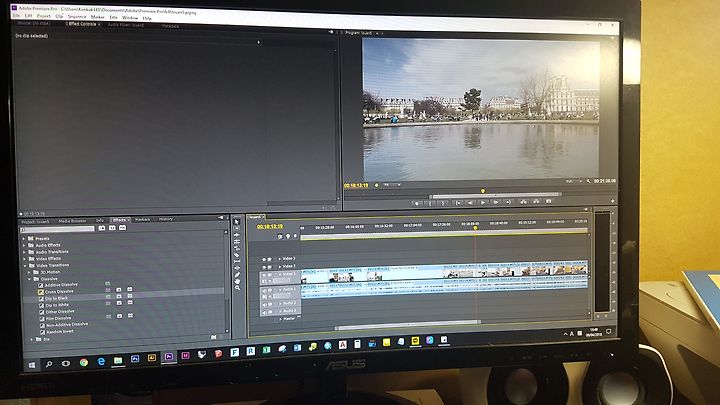
Task: Collapse the Video Transitions folder
Action: pos(25,265)
